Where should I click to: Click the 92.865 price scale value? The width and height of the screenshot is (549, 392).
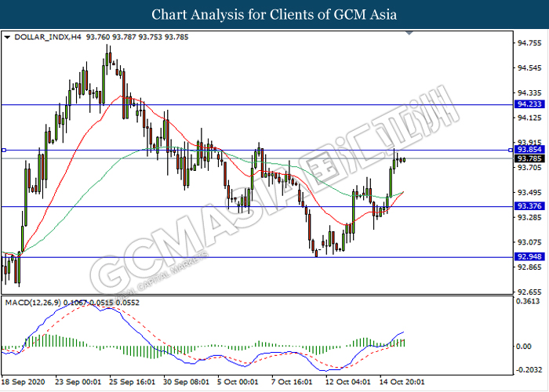pyautogui.click(x=529, y=267)
